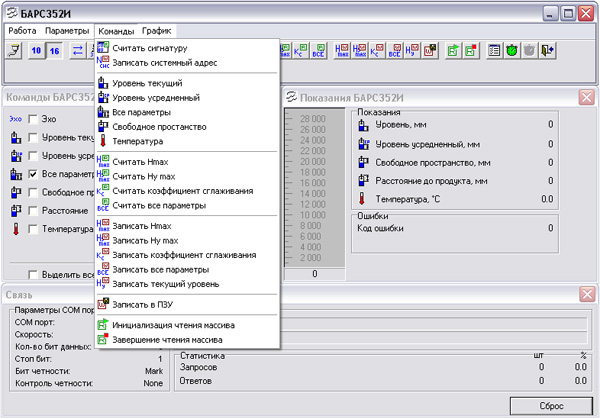This screenshot has height=419, width=600.
Task: Click toolbar icon write current level Hy
Action: click(412, 51)
